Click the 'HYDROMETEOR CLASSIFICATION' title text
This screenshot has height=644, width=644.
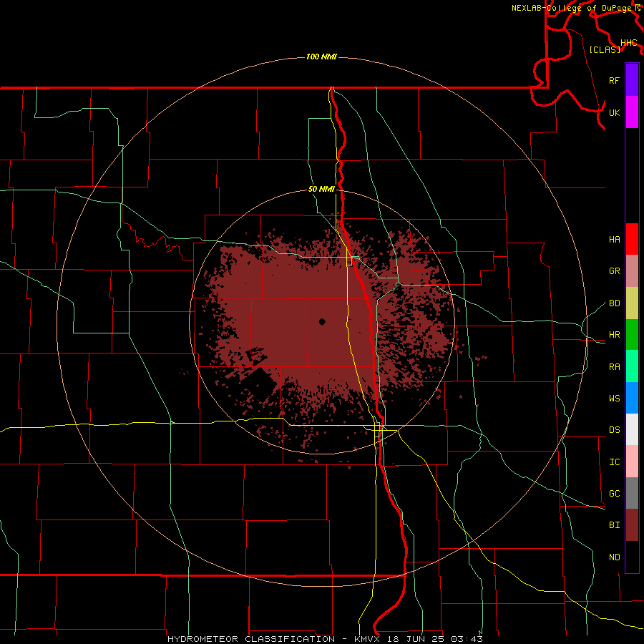pos(251,639)
